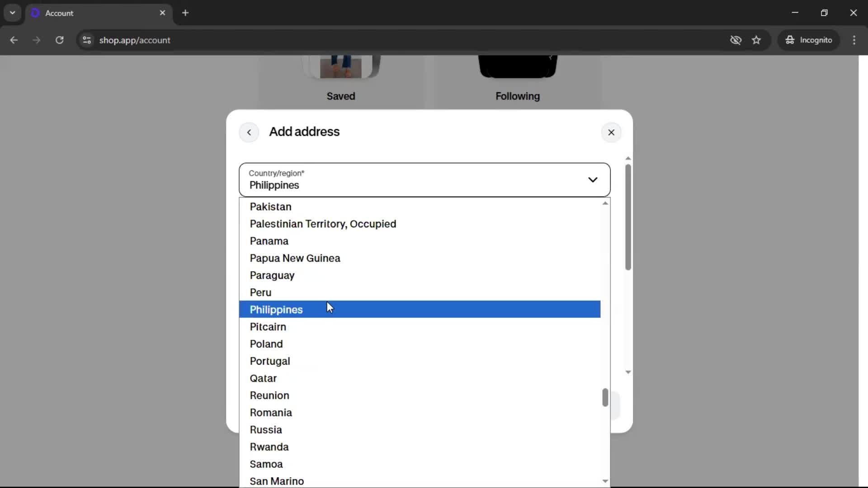Click the site information icon in address bar
The image size is (868, 488).
(87, 40)
